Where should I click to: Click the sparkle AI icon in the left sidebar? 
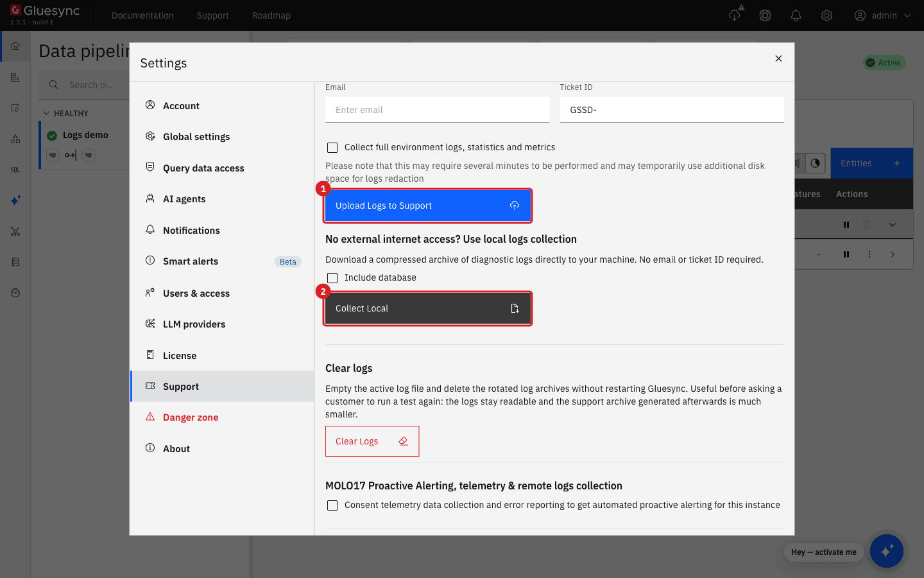point(15,200)
